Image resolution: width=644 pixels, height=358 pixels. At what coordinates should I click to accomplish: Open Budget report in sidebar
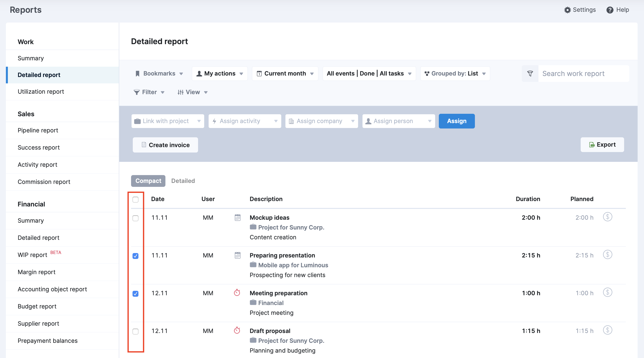[62, 307]
